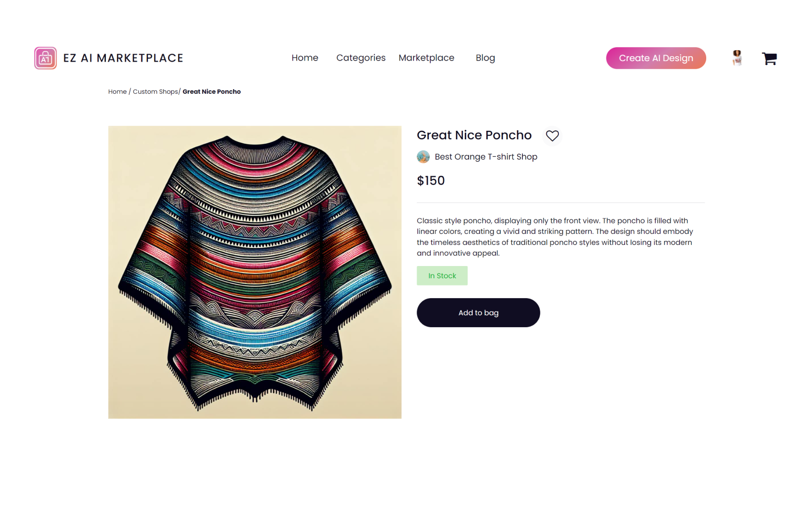Click the $150 price label

[x=431, y=180]
